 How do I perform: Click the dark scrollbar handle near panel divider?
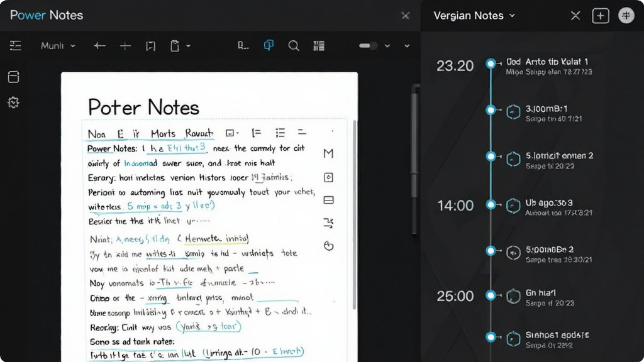coord(415,160)
